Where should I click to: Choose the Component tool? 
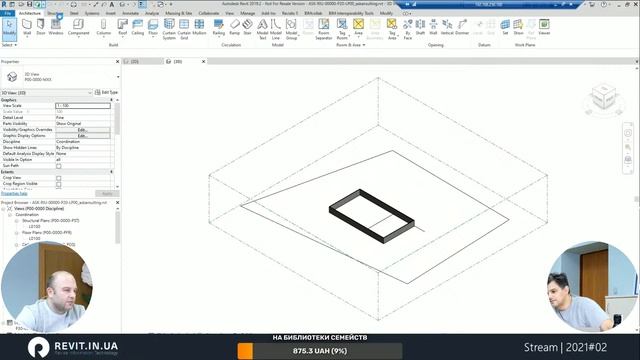[78, 27]
